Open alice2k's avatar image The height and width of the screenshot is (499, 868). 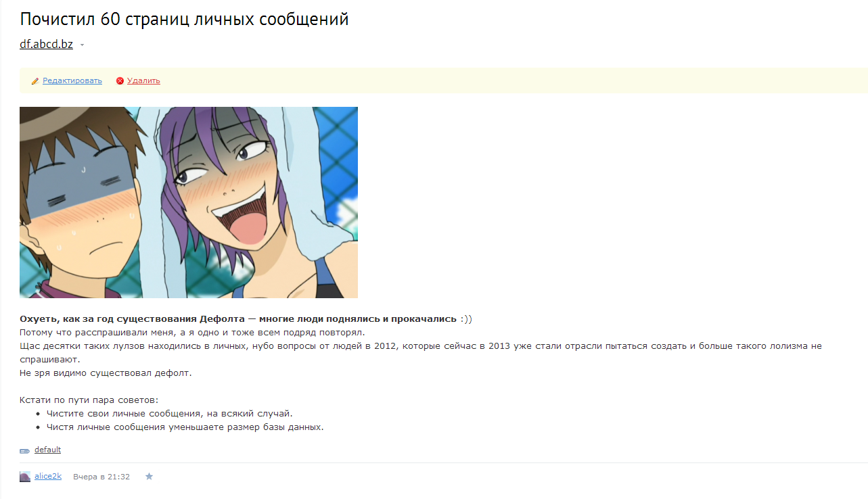(25, 477)
